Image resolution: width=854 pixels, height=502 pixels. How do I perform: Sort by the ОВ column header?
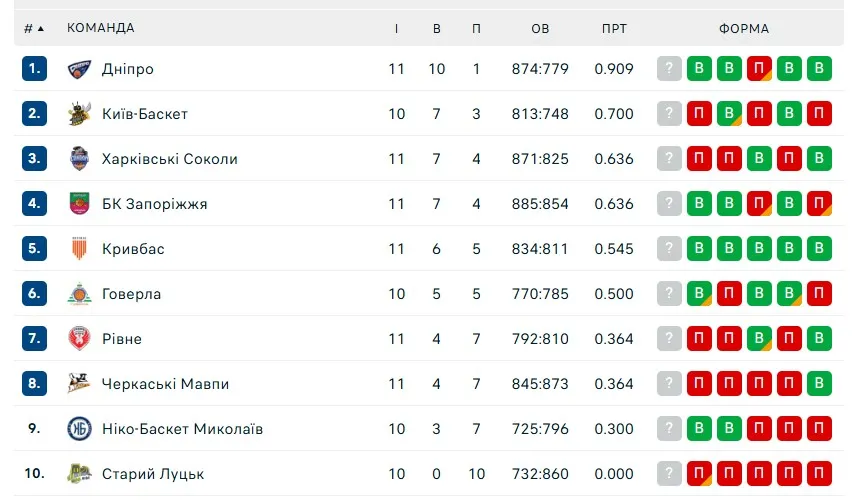point(540,28)
